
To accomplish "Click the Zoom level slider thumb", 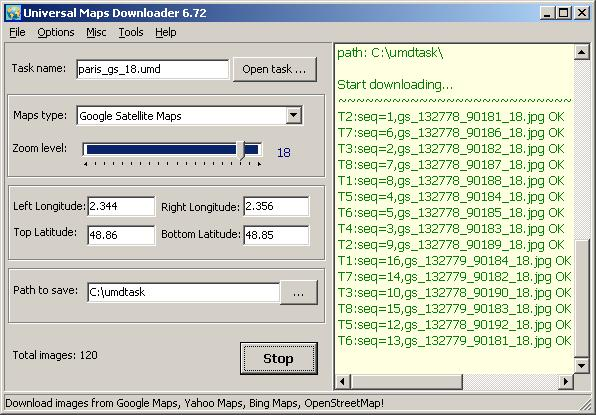I will (241, 150).
